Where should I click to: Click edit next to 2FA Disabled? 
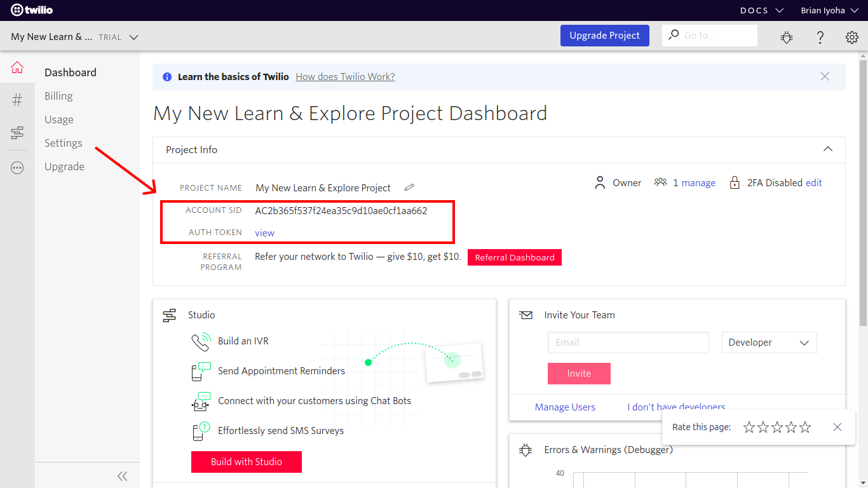814,183
